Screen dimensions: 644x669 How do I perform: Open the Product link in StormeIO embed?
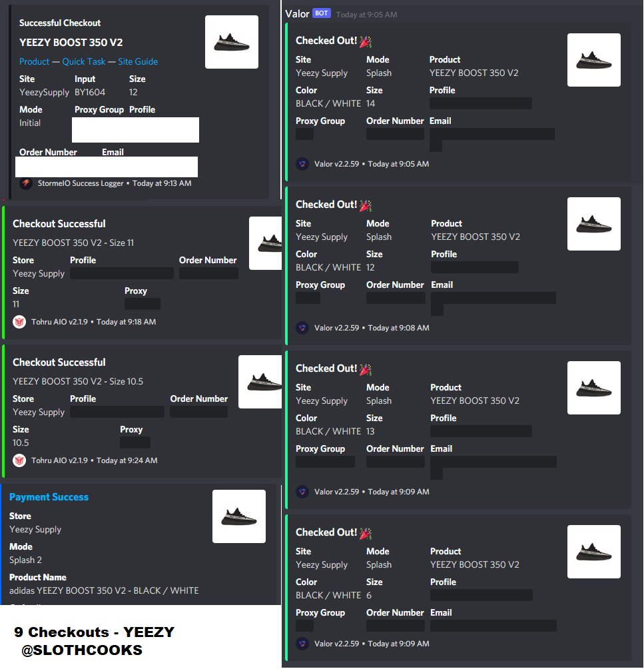pyautogui.click(x=34, y=61)
